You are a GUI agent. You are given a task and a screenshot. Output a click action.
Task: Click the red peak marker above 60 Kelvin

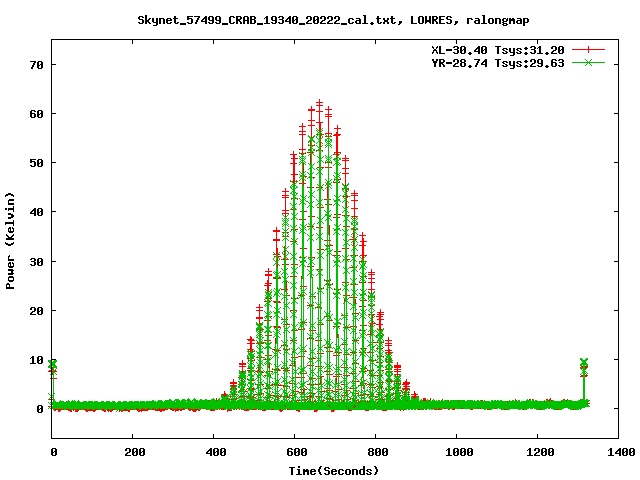pos(320,103)
